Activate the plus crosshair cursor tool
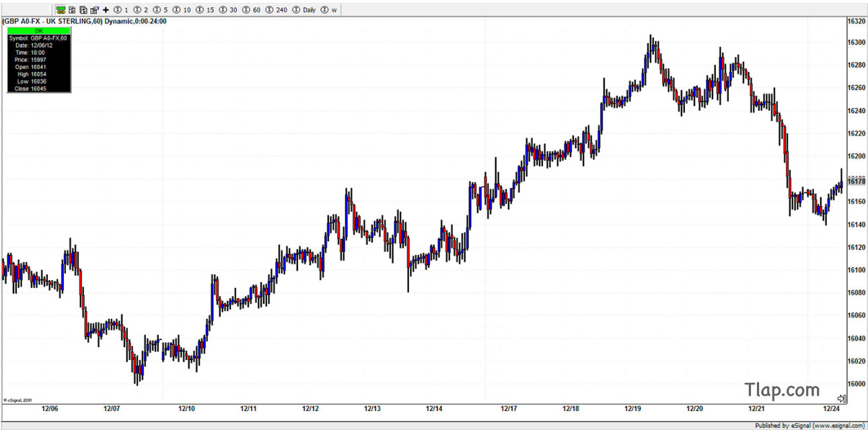Image resolution: width=868 pixels, height=430 pixels. point(106,10)
